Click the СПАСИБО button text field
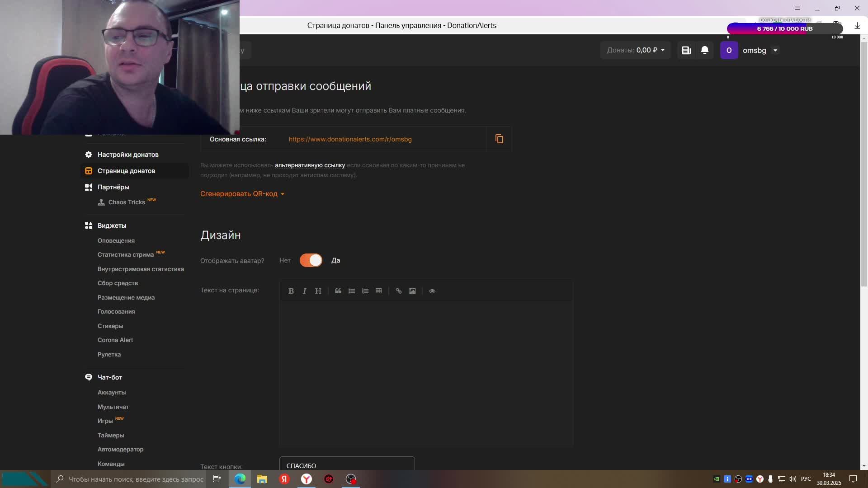This screenshot has width=868, height=488. click(x=347, y=464)
